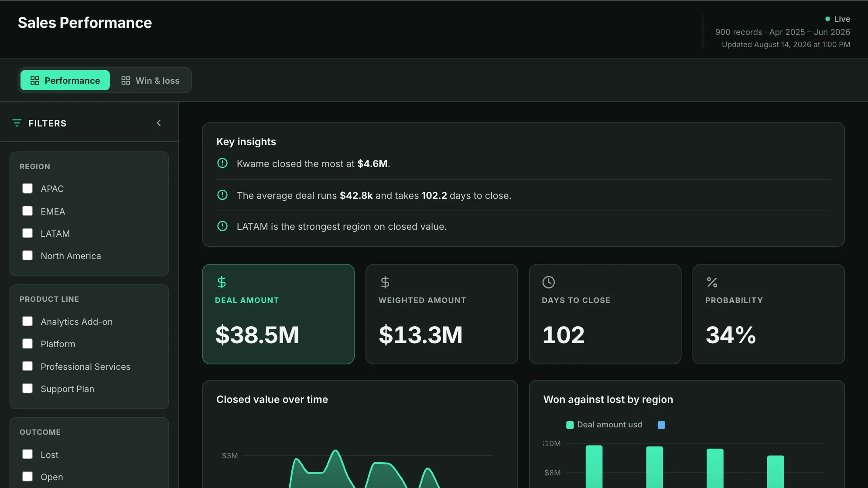
Task: Select the Deal Amount metric card
Action: point(278,314)
